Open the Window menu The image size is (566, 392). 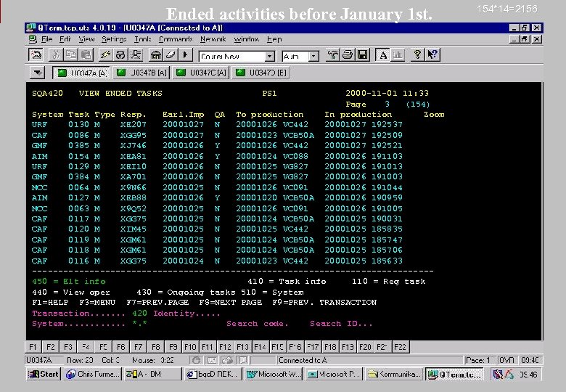point(247,39)
